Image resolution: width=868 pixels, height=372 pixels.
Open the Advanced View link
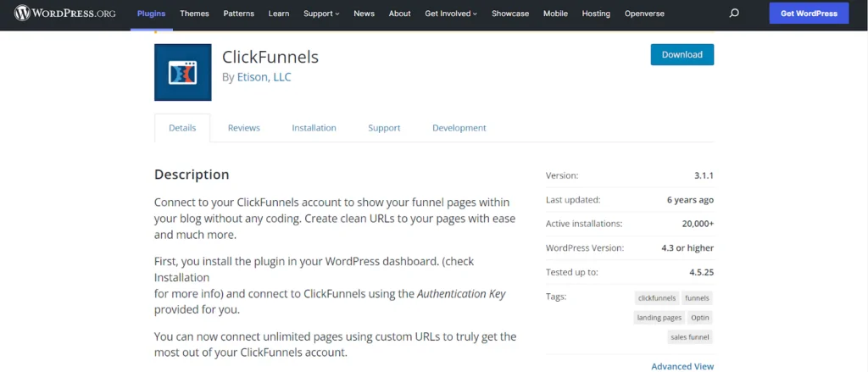click(x=682, y=366)
